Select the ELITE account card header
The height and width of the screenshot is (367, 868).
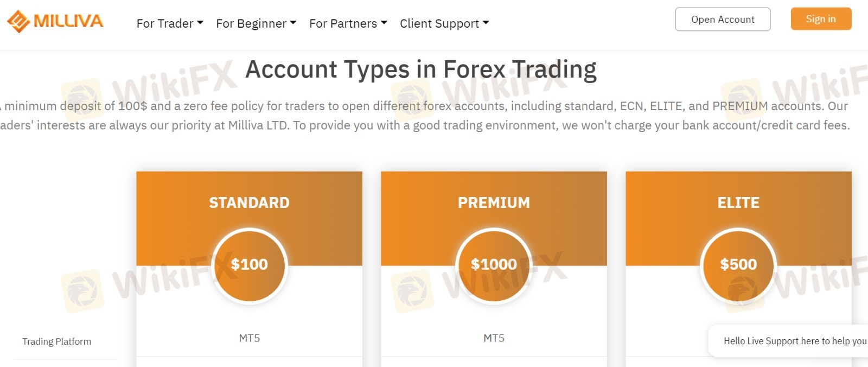pos(738,203)
